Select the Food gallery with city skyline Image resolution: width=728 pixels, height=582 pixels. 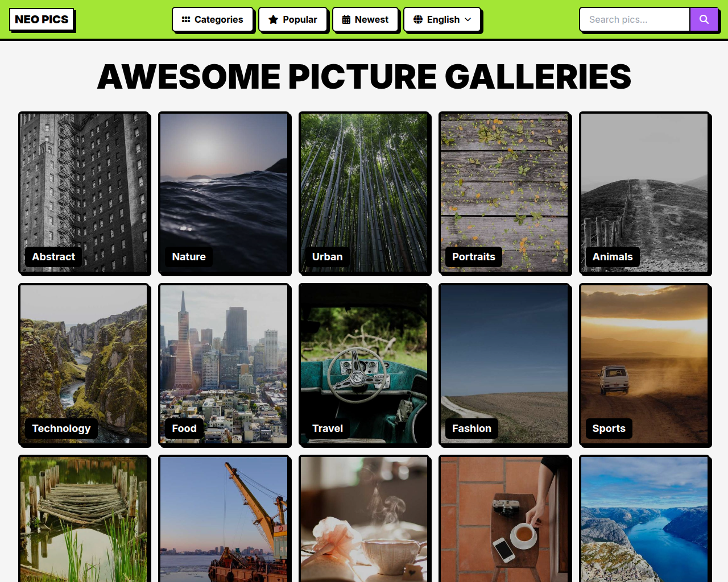(224, 364)
